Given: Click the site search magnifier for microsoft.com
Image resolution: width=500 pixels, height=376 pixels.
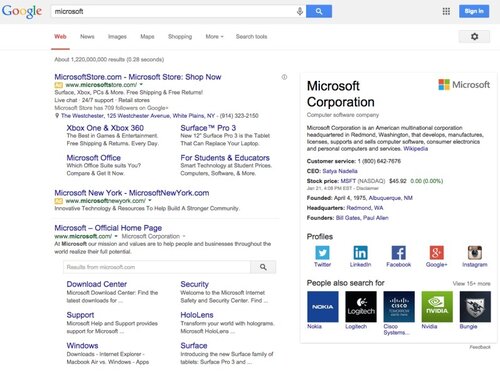Looking at the screenshot, I should 263,267.
